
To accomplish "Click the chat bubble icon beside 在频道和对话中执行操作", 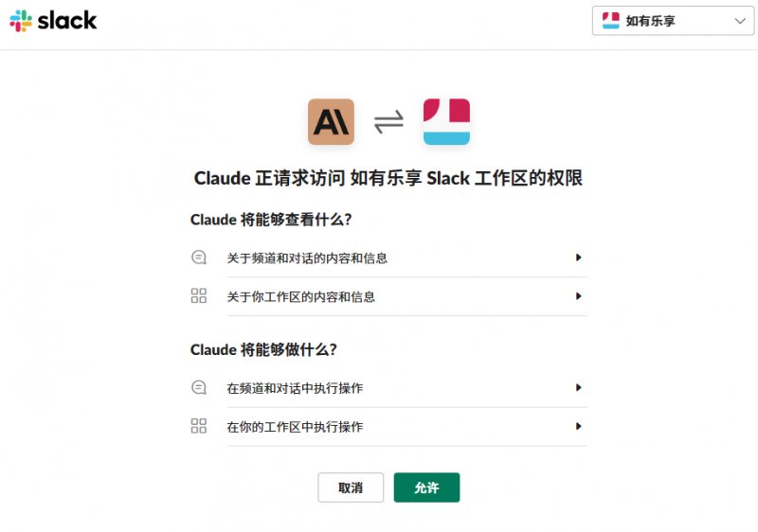I will (x=199, y=388).
